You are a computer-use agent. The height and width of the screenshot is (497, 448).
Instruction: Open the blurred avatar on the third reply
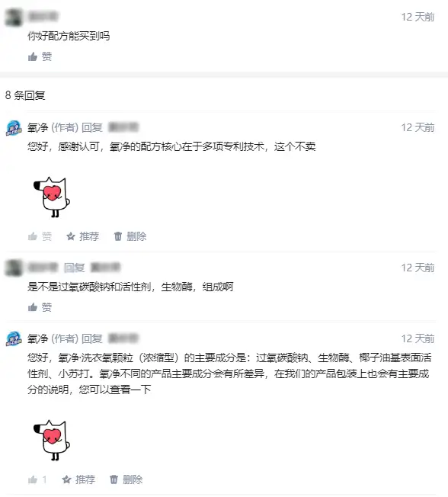pyautogui.click(x=14, y=268)
